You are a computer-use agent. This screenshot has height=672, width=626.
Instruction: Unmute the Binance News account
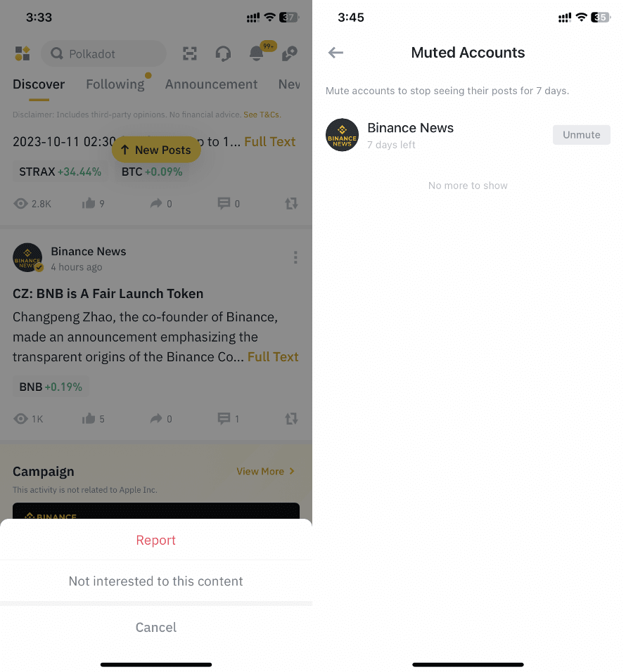(582, 135)
